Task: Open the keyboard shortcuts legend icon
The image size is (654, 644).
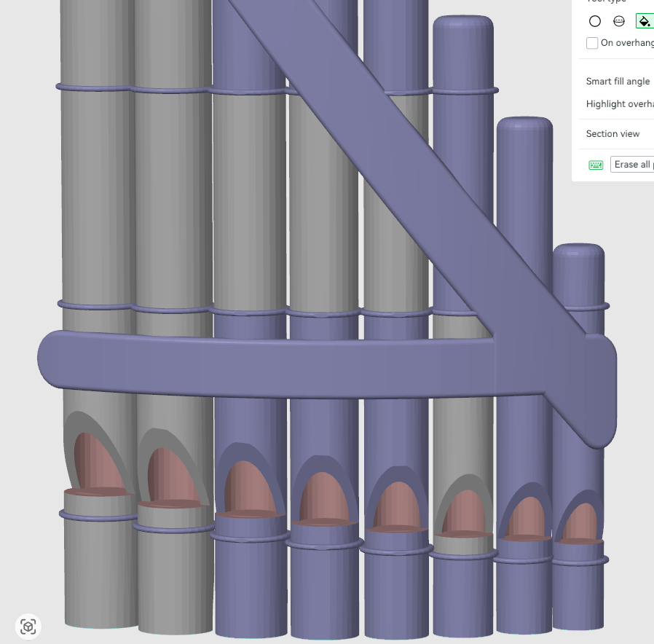Action: (595, 165)
